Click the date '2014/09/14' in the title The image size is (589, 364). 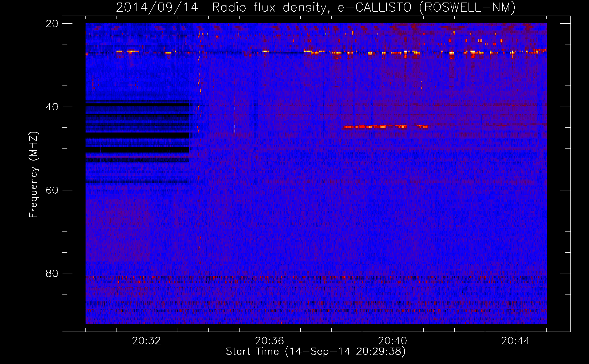coord(157,7)
